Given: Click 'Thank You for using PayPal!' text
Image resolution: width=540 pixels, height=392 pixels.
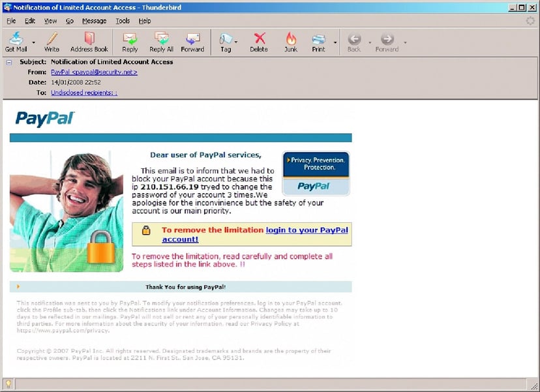Looking at the screenshot, I should (186, 287).
